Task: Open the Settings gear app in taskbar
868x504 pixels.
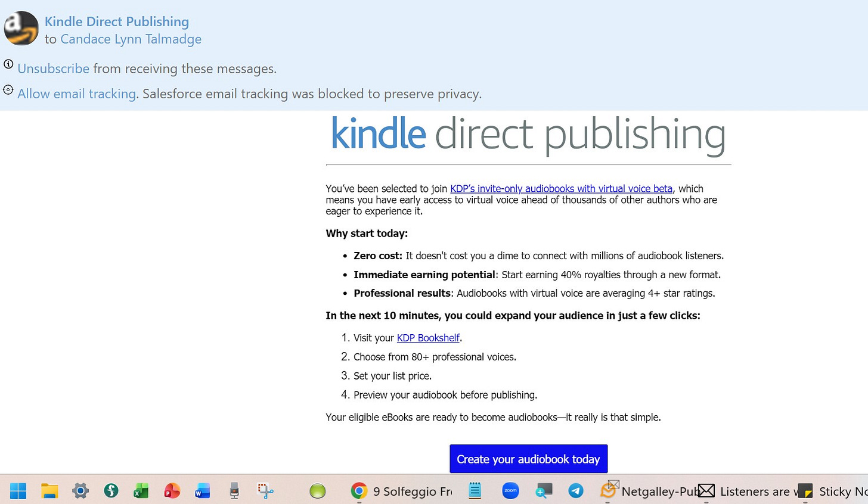Action: click(x=80, y=491)
